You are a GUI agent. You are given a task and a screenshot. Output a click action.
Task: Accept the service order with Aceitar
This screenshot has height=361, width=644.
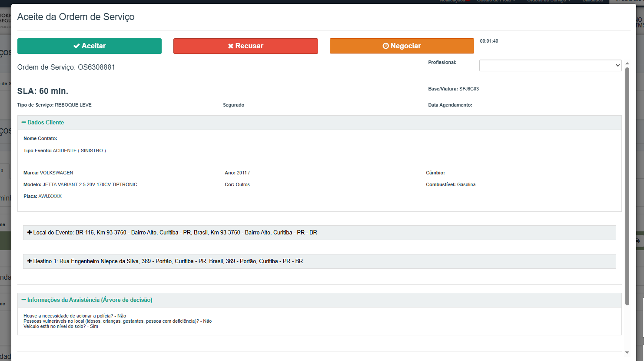(90, 46)
